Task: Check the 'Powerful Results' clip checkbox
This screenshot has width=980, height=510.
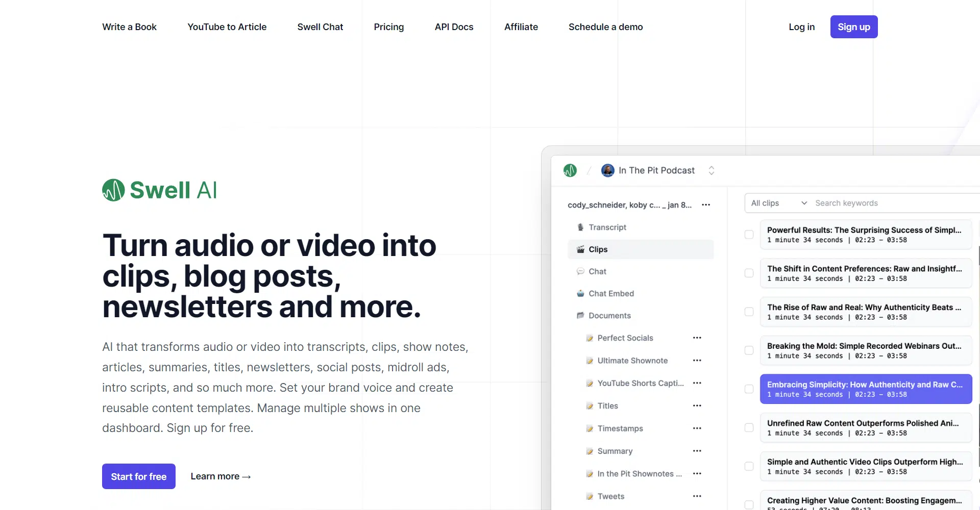Action: [x=749, y=235]
